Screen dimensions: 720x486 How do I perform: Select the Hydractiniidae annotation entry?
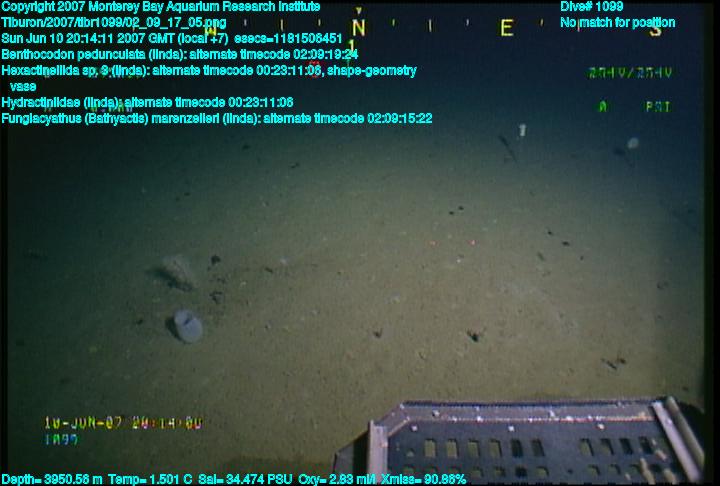[x=147, y=102]
